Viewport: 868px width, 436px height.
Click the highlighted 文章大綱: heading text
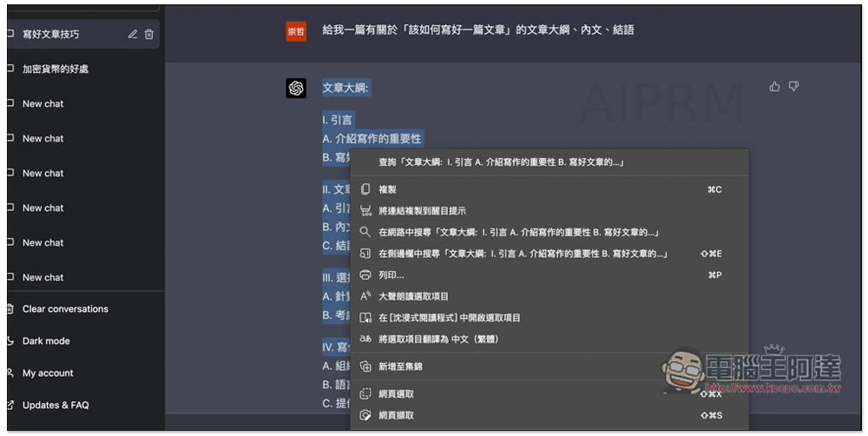coord(346,88)
